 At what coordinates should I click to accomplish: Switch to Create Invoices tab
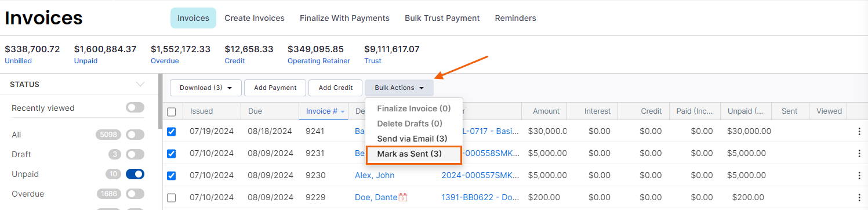255,18
